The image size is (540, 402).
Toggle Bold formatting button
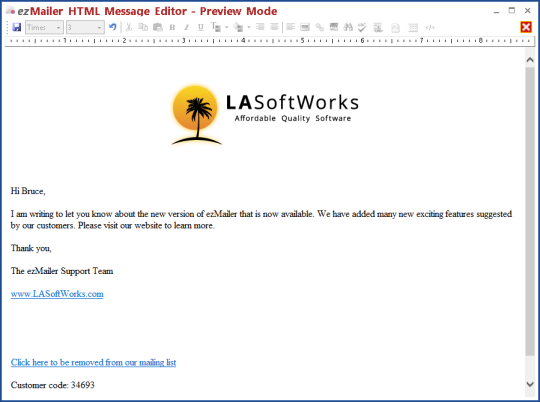(172, 27)
